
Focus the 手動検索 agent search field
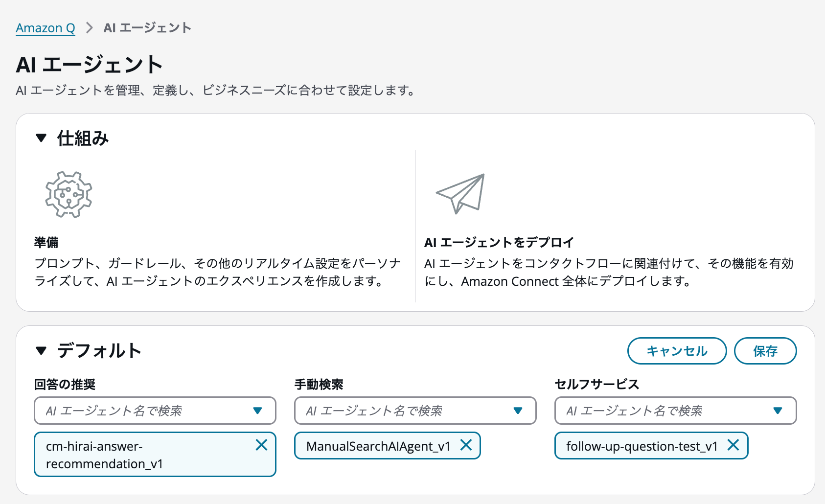click(x=415, y=411)
